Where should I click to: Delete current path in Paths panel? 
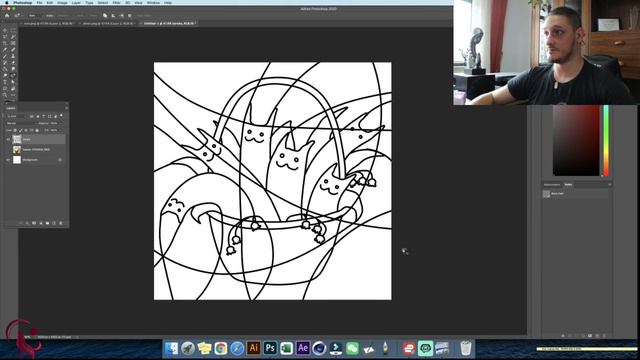(604, 336)
